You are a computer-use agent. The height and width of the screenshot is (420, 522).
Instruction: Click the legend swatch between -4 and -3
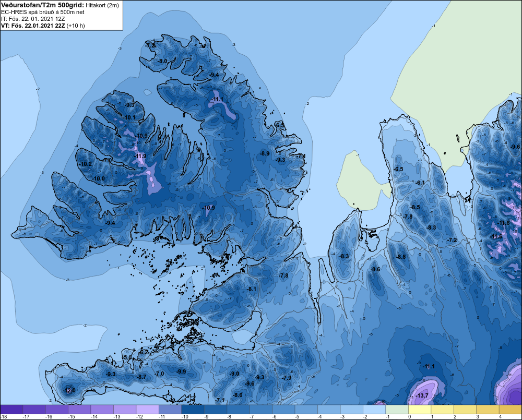point(329,410)
